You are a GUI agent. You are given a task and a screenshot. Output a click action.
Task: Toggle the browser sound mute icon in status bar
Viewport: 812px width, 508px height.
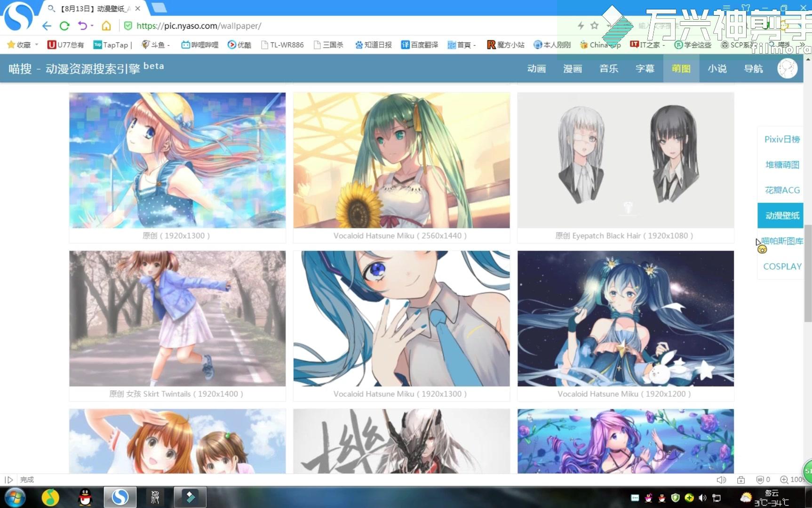(x=721, y=480)
